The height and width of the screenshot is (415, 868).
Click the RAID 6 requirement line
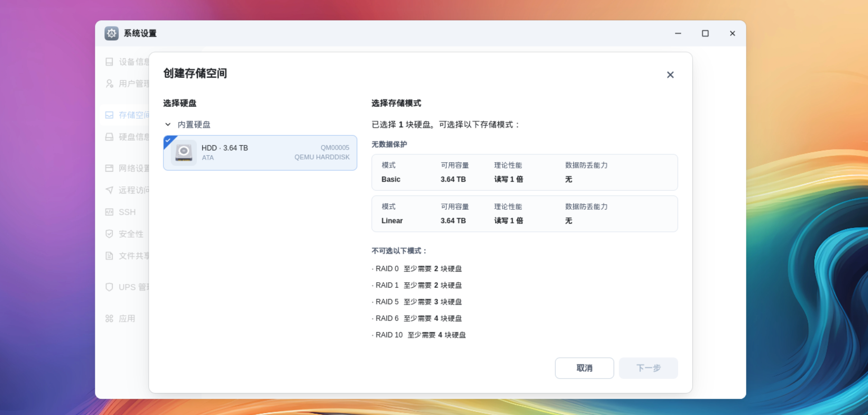tap(417, 318)
